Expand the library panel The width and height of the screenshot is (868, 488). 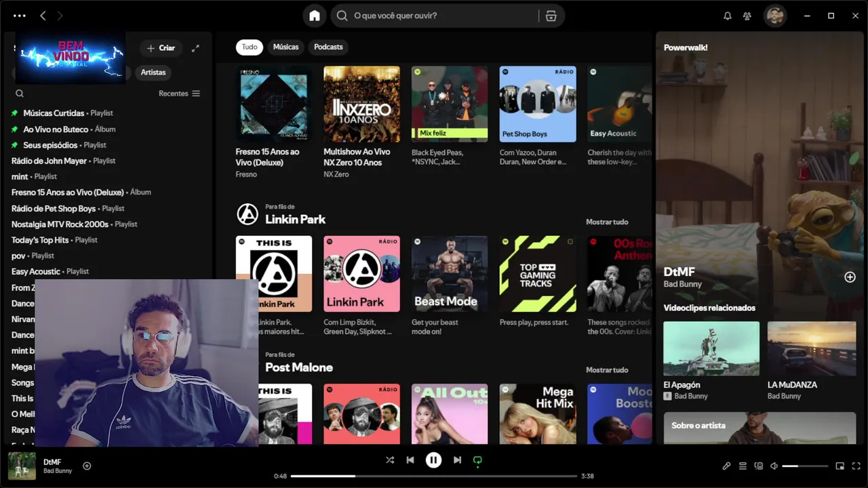pos(195,48)
